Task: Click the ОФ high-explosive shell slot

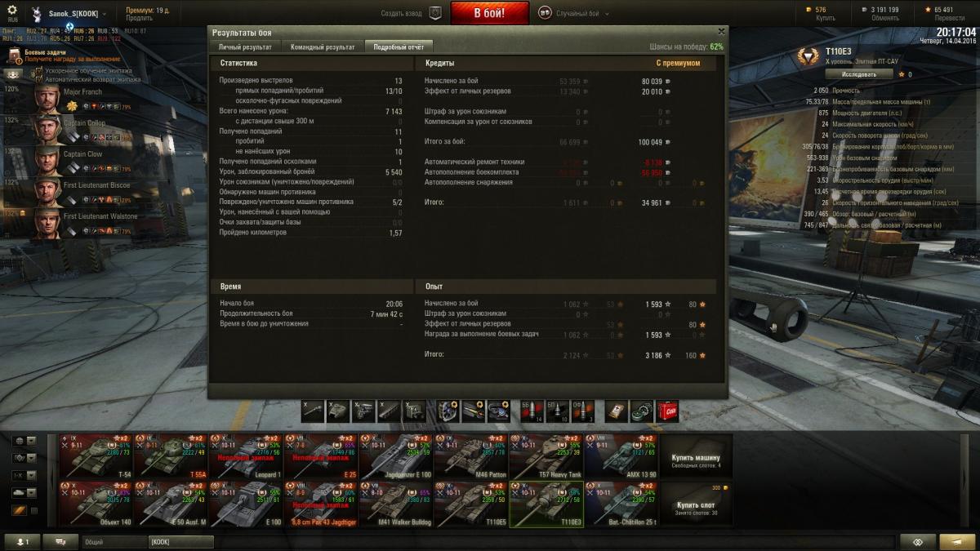Action: pos(583,411)
